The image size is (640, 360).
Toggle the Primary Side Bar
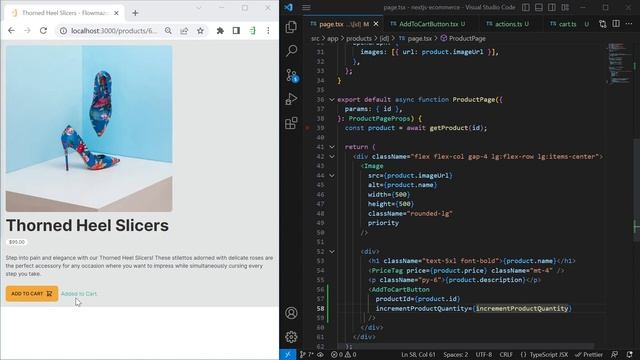(x=526, y=7)
